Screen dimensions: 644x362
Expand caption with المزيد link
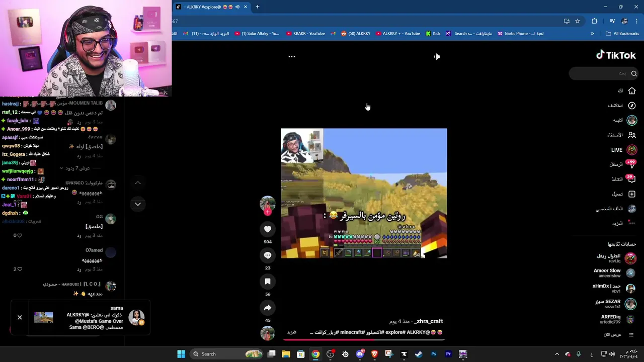291,332
